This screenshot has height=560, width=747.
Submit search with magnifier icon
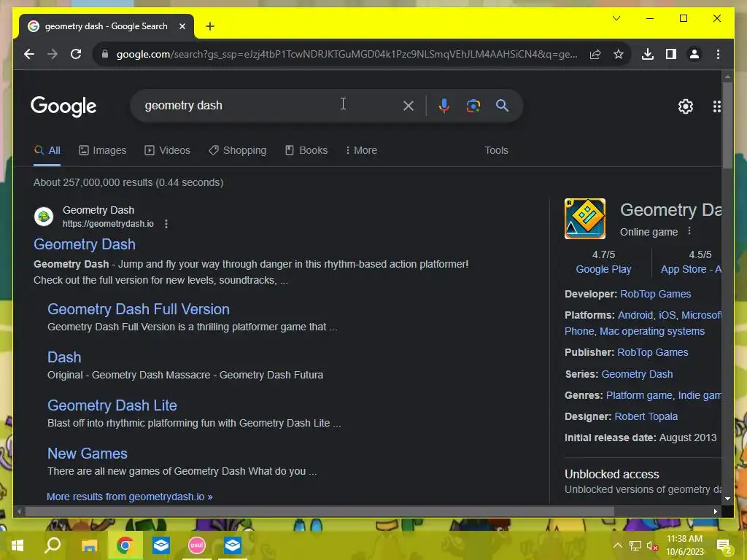(x=502, y=106)
